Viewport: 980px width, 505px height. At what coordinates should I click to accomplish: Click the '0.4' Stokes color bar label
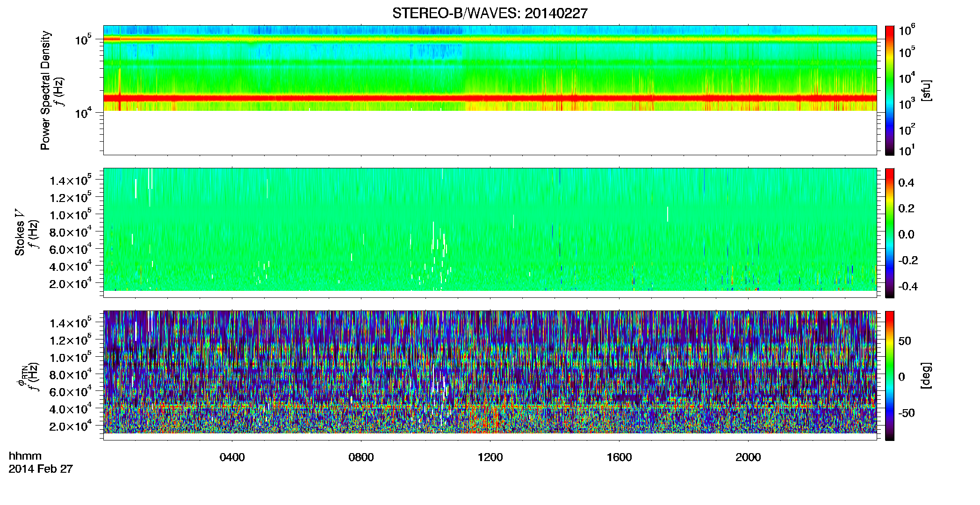click(x=906, y=183)
